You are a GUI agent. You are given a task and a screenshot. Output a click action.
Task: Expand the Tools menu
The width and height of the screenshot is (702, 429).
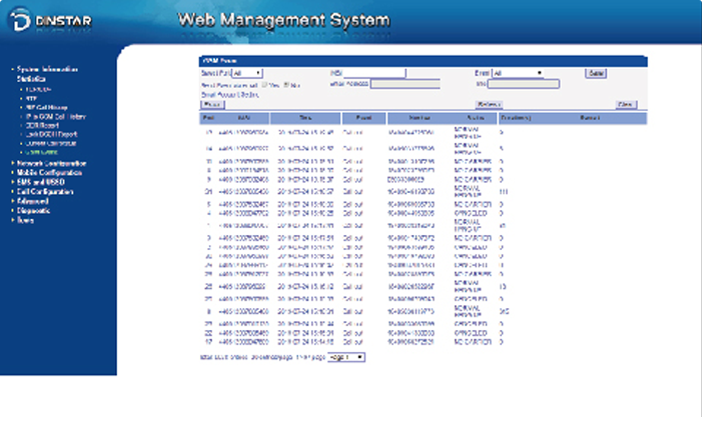(25, 220)
